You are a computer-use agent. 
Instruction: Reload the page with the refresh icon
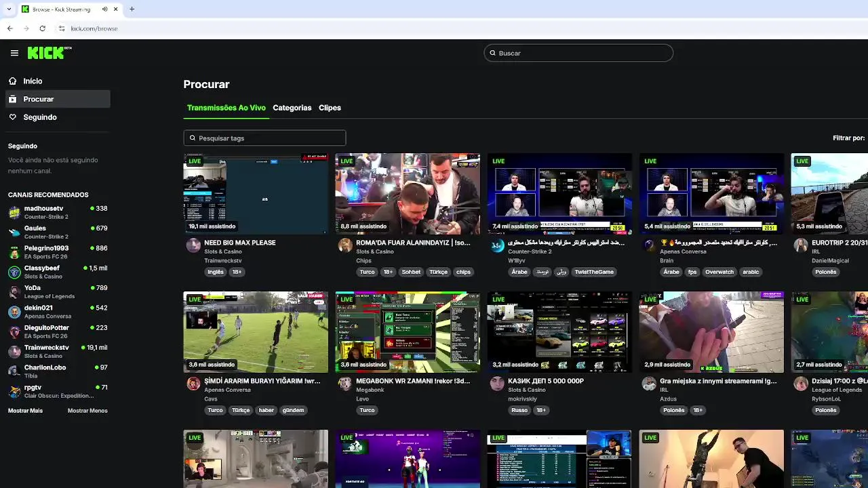(x=42, y=28)
